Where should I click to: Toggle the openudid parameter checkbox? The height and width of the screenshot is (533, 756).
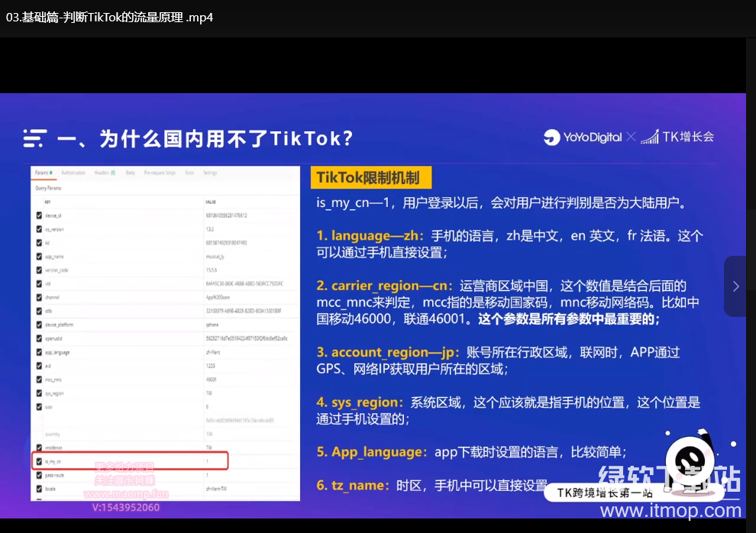pyautogui.click(x=39, y=338)
